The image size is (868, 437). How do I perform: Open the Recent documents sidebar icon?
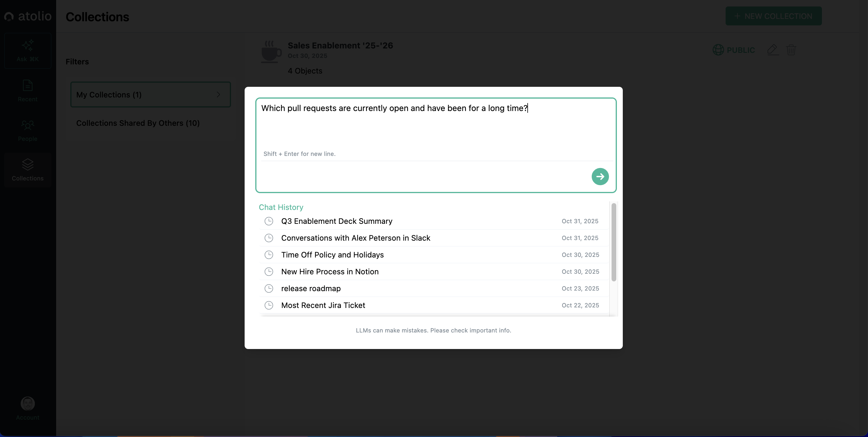[x=28, y=86]
